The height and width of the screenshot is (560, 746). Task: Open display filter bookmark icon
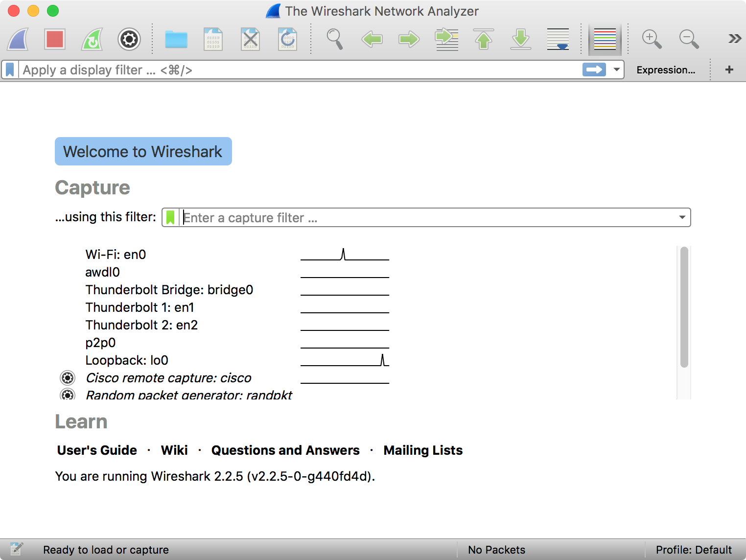pyautogui.click(x=10, y=70)
